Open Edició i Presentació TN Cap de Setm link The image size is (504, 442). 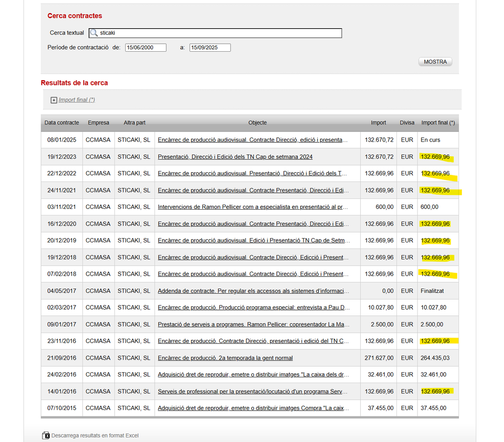click(x=254, y=240)
